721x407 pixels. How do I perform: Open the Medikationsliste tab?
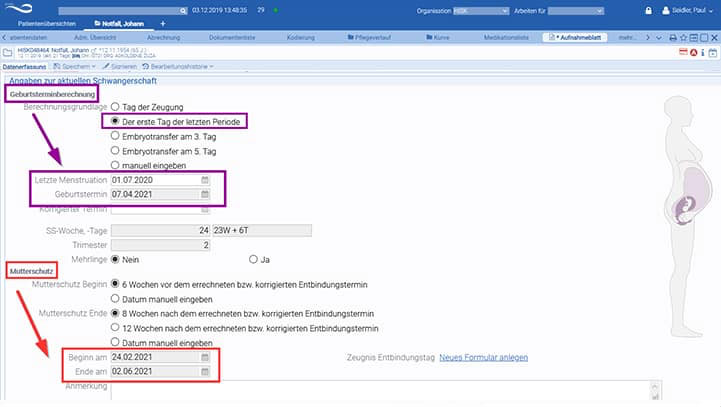506,38
